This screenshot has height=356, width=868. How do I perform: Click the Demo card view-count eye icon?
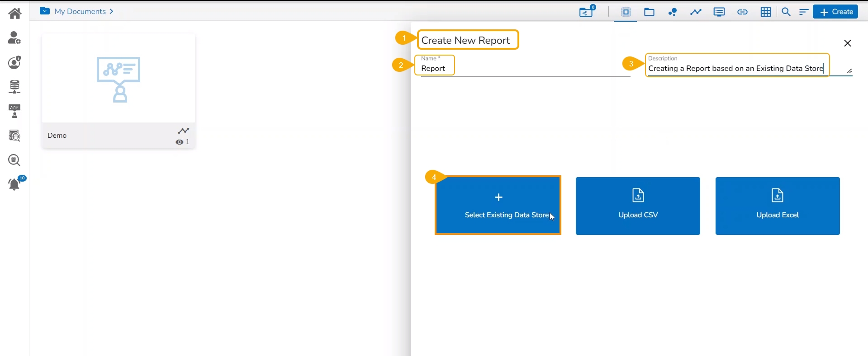[180, 142]
